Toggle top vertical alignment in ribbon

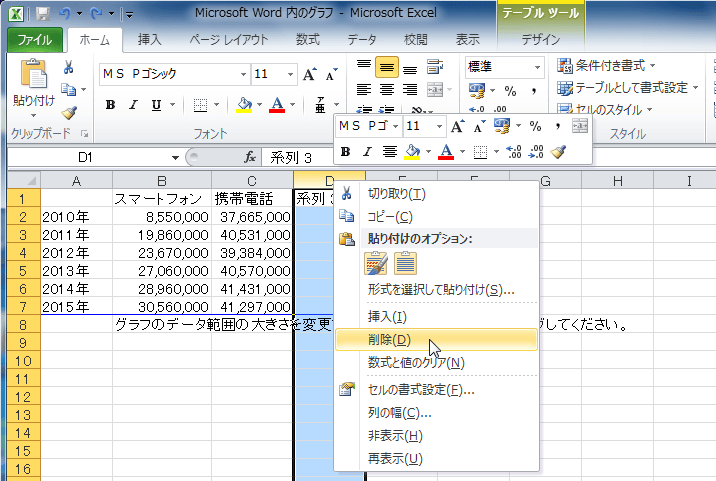(363, 67)
